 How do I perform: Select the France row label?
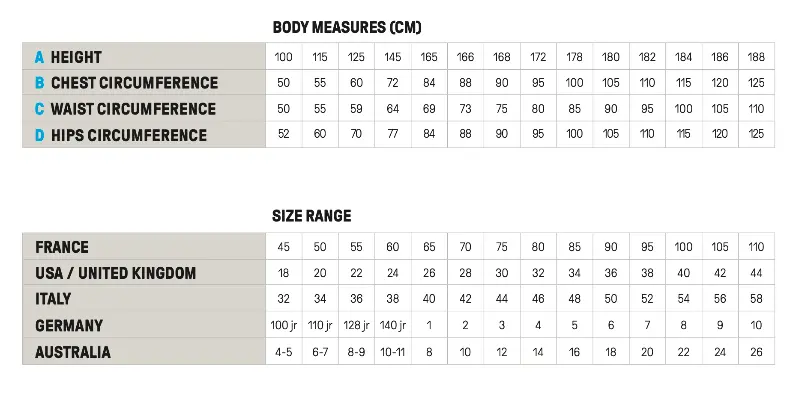click(62, 247)
